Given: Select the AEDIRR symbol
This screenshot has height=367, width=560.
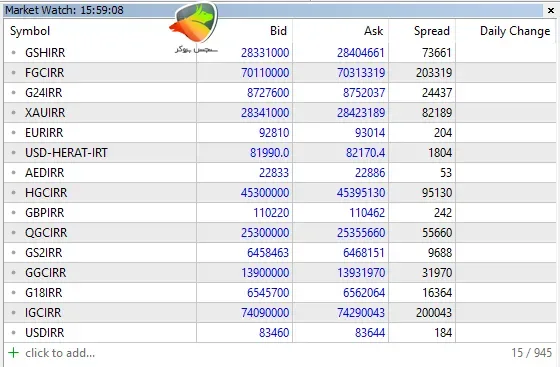Looking at the screenshot, I should (44, 173).
